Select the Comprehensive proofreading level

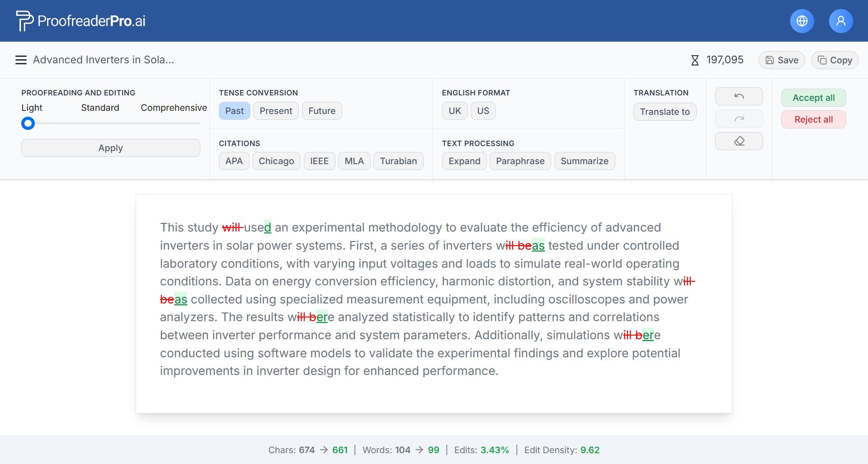point(174,108)
